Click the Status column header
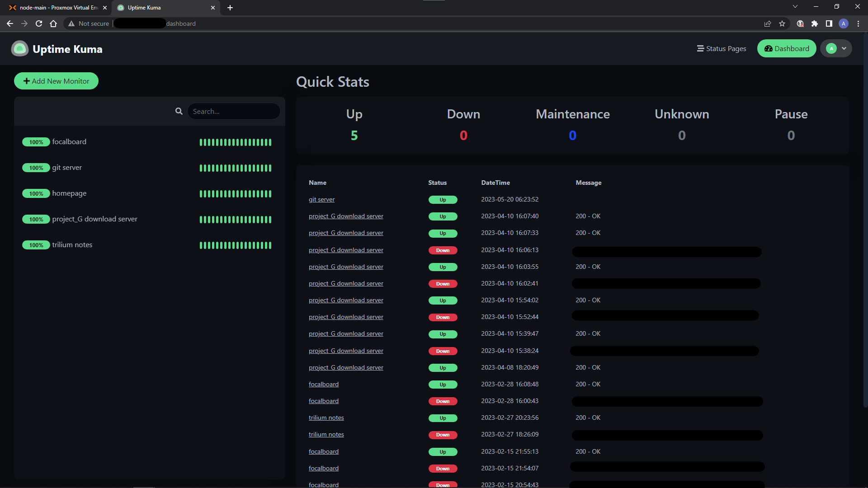Image resolution: width=868 pixels, height=488 pixels. 437,183
